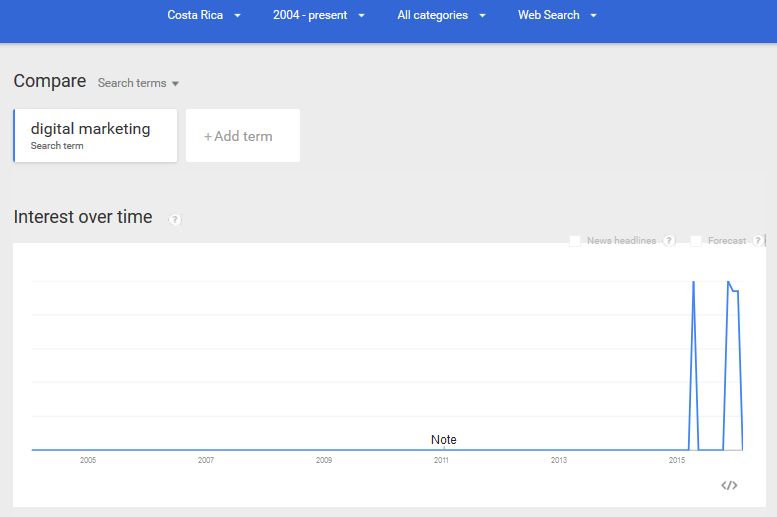Image resolution: width=777 pixels, height=517 pixels.
Task: Click the latest peak at chart's right end
Action: point(728,283)
